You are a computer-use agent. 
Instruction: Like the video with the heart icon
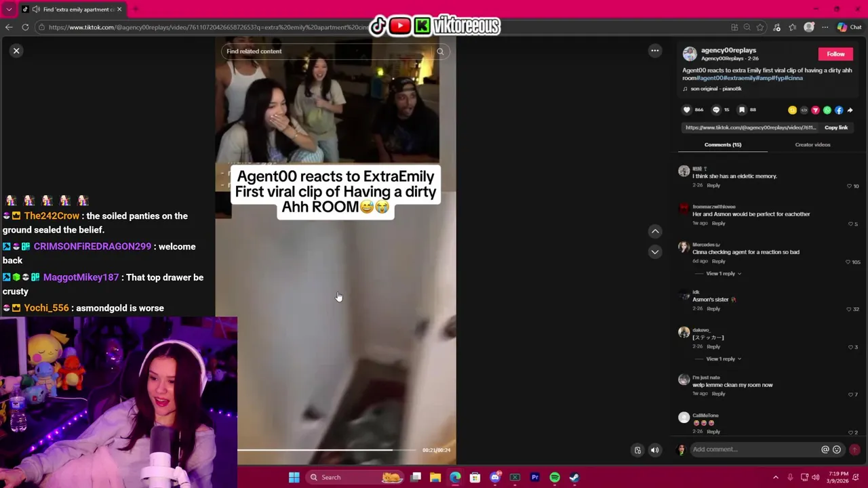pyautogui.click(x=687, y=110)
